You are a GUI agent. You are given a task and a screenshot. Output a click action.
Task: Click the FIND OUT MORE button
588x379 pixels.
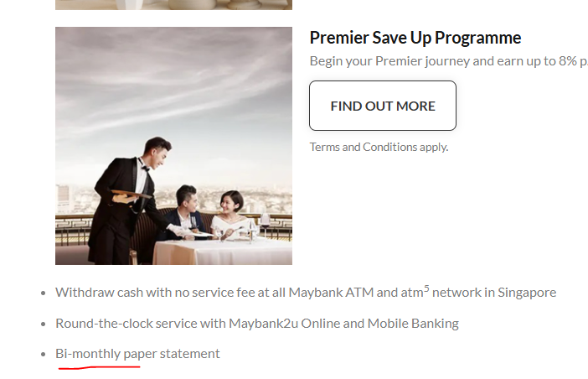(383, 106)
